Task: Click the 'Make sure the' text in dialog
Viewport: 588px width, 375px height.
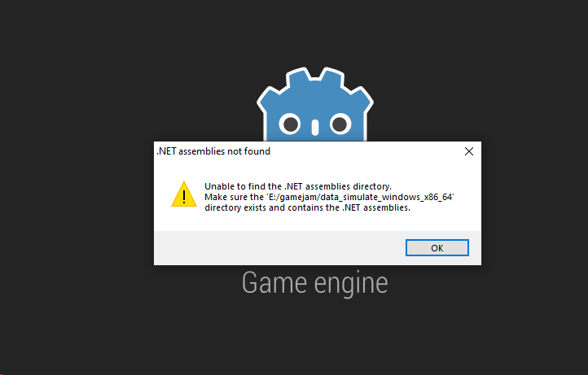Action: tap(234, 197)
